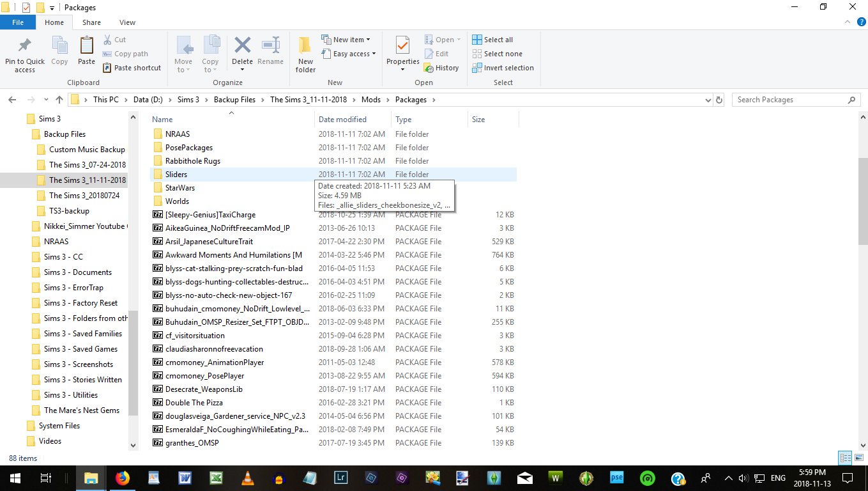This screenshot has height=491, width=868.
Task: Sort by the Name column header
Action: (x=232, y=120)
